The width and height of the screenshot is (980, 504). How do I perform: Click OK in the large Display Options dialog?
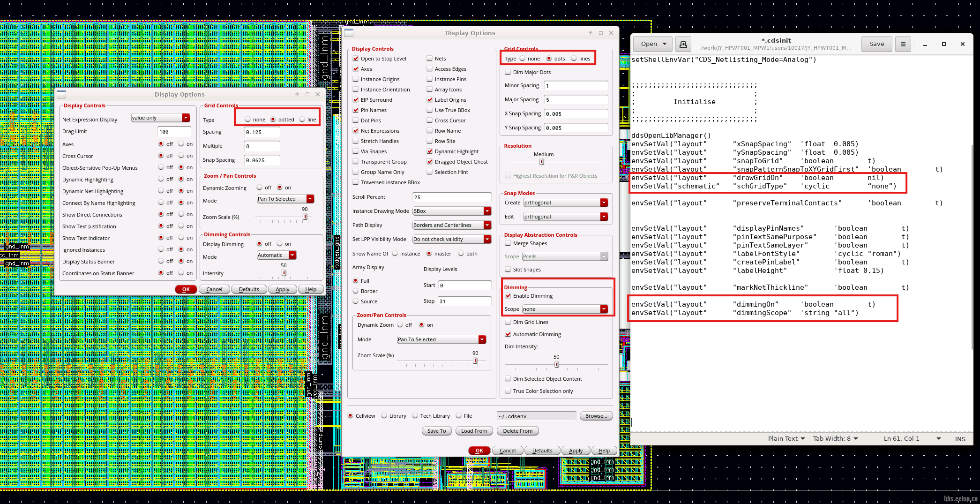tap(479, 451)
